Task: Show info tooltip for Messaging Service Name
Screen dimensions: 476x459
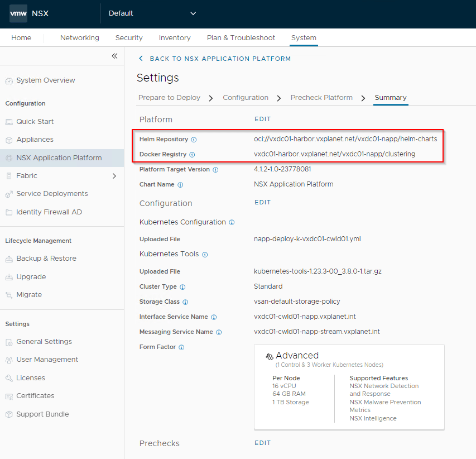Action: [x=219, y=332]
